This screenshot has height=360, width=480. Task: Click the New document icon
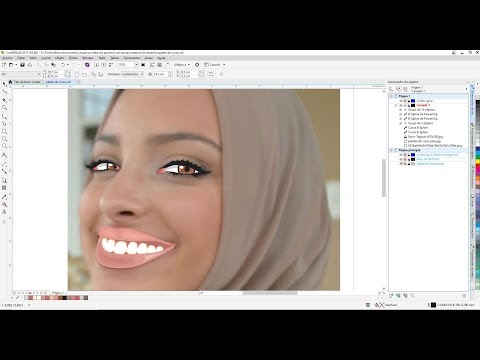4,65
